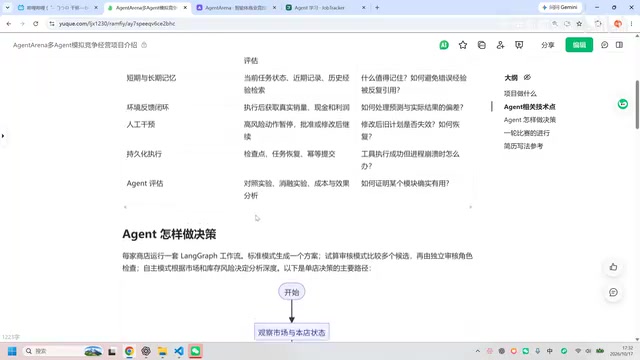Click the Agent 评估 table cell

pyautogui.click(x=144, y=183)
